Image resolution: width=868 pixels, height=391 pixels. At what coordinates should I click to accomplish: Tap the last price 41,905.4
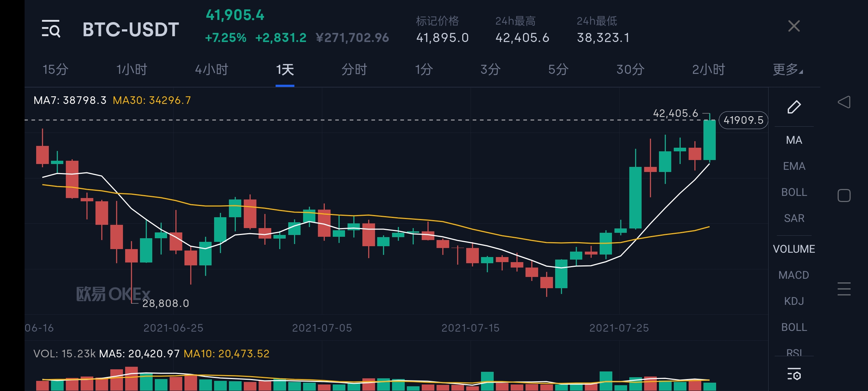(235, 15)
